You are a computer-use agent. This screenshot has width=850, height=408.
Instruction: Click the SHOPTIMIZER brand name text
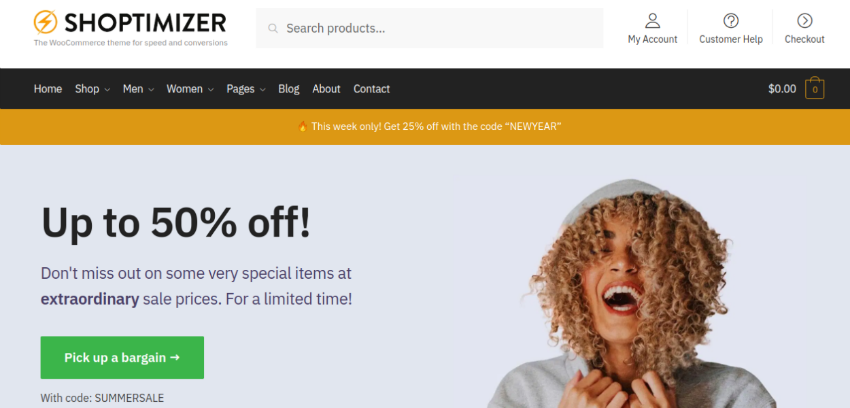pos(145,23)
